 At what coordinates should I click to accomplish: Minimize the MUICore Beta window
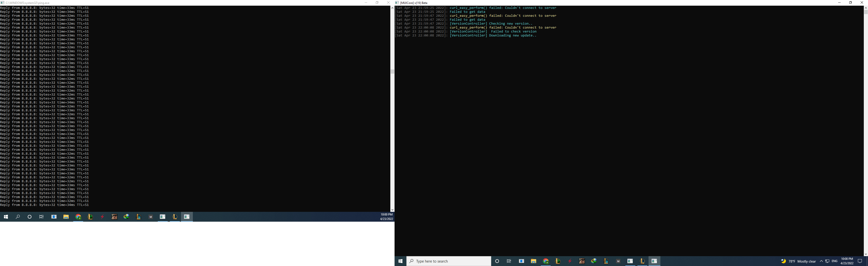[839, 3]
